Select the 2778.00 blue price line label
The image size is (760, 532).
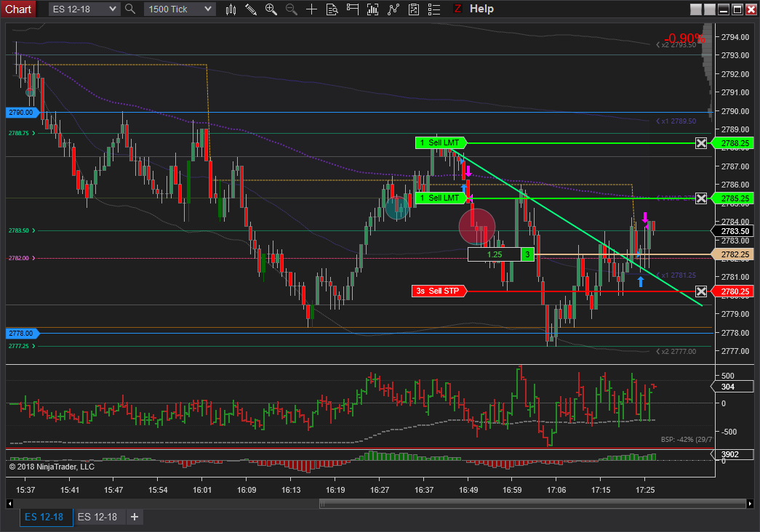(x=23, y=334)
